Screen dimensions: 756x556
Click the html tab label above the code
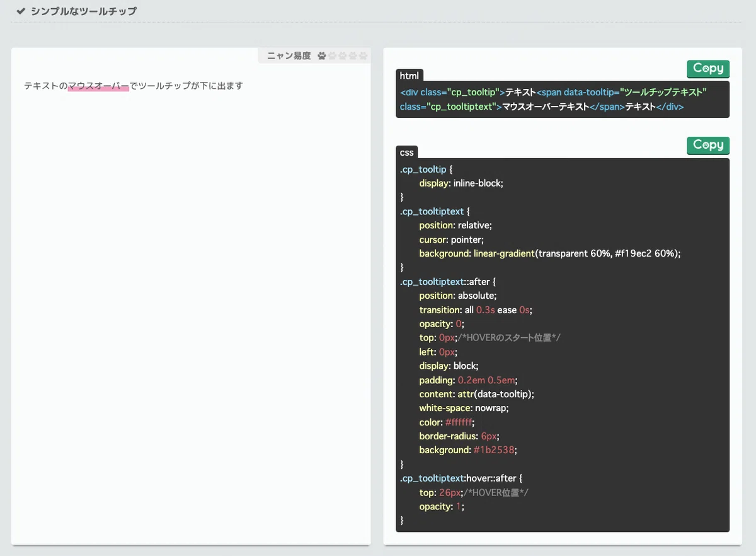coord(409,76)
